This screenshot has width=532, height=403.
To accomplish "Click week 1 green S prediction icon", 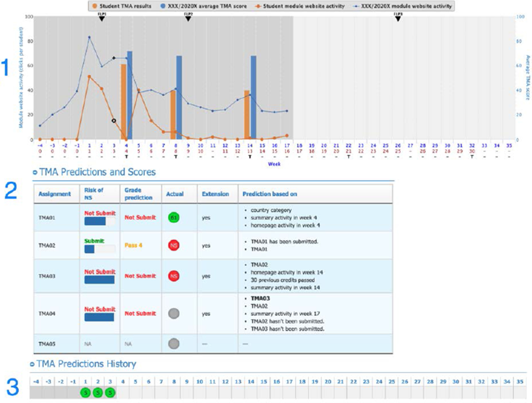I will point(86,393).
